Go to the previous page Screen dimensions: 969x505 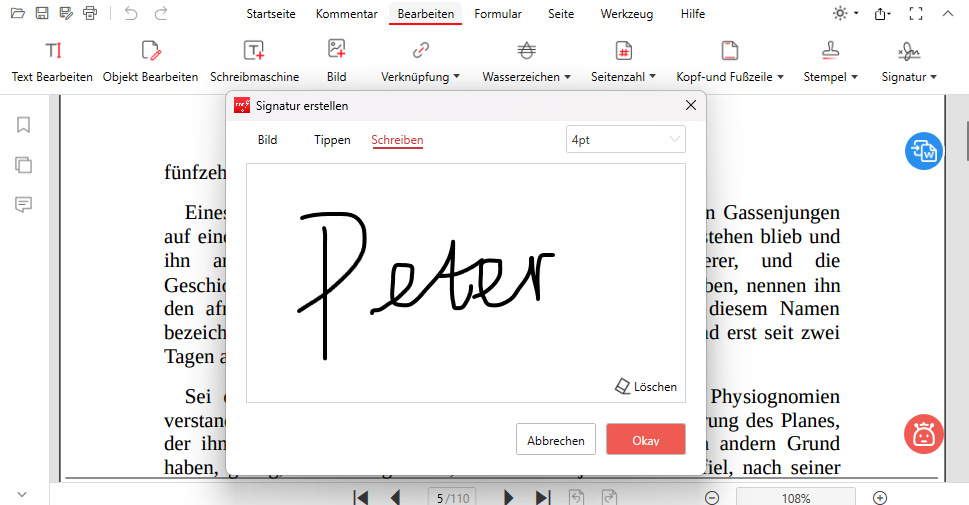[396, 498]
